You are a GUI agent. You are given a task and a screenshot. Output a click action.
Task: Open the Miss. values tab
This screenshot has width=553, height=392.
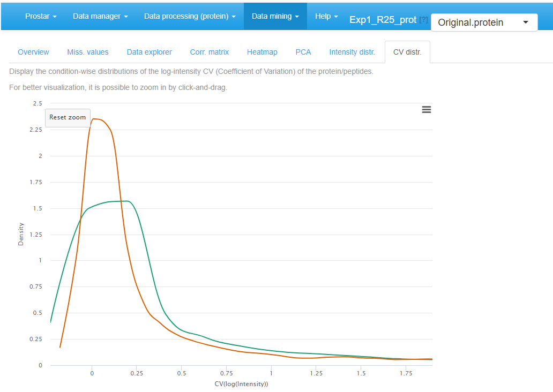coord(88,52)
